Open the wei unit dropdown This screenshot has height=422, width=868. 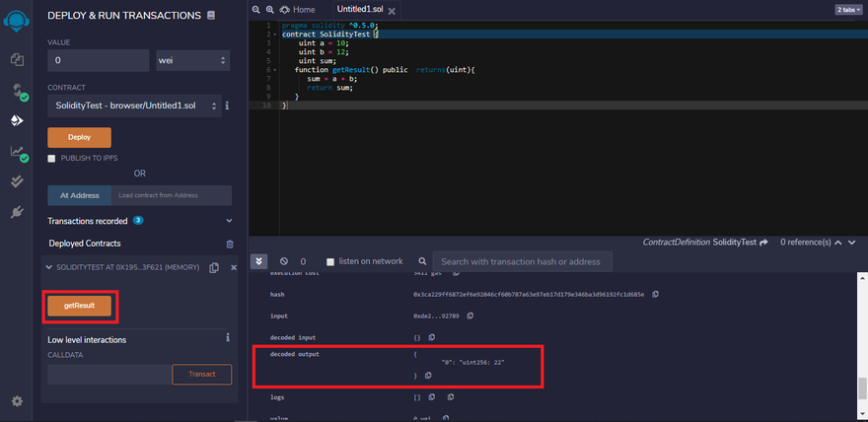pyautogui.click(x=192, y=60)
